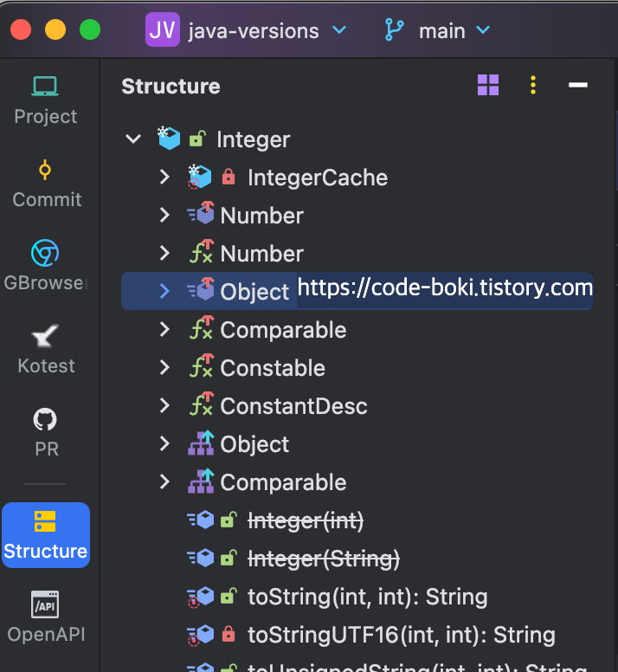Open the GBrowser tool window
Viewport: 618px width, 672px height.
tap(45, 266)
